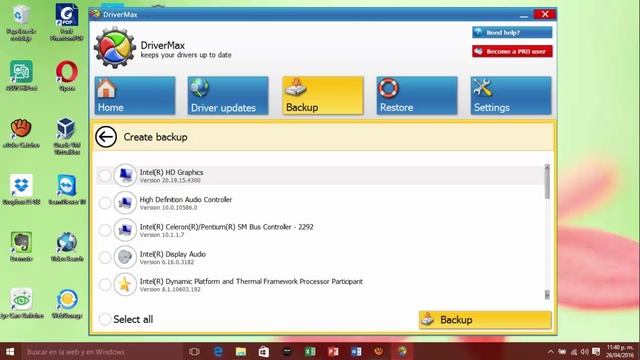Viewport: 640px width, 360px height.
Task: Open the Eye Care desktop shortcut
Action: click(21, 303)
